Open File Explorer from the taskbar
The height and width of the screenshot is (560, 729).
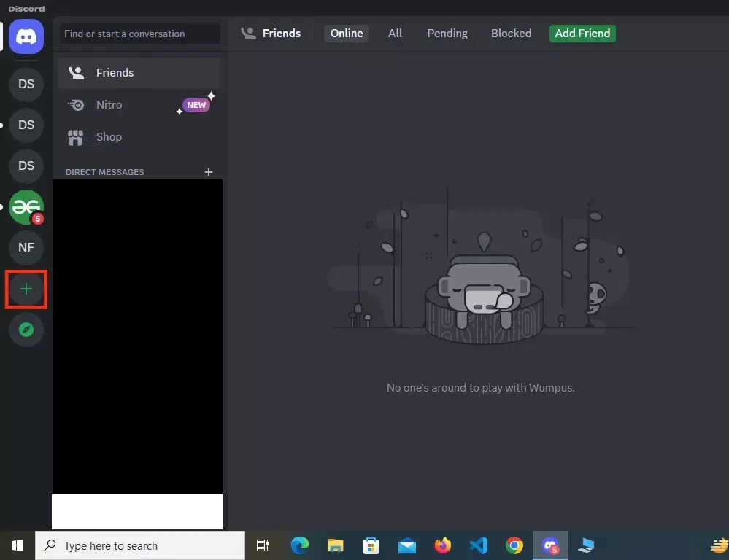tap(335, 545)
